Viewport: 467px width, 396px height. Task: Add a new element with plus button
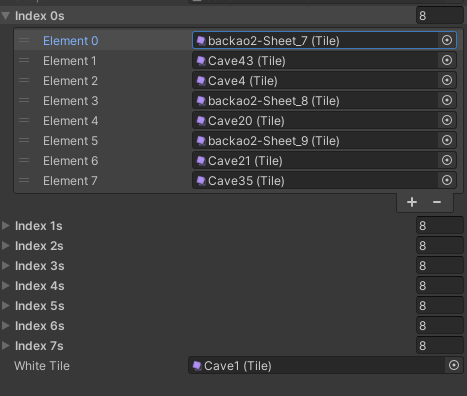coord(412,202)
